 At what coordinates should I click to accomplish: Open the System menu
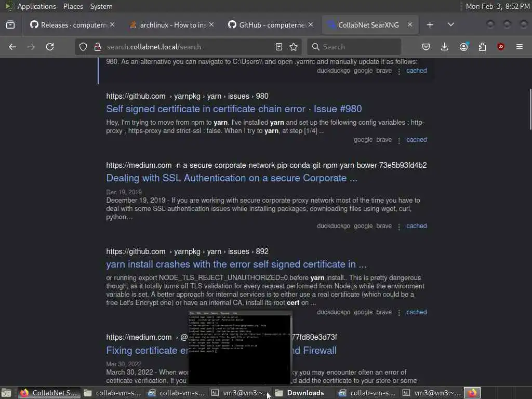[101, 6]
